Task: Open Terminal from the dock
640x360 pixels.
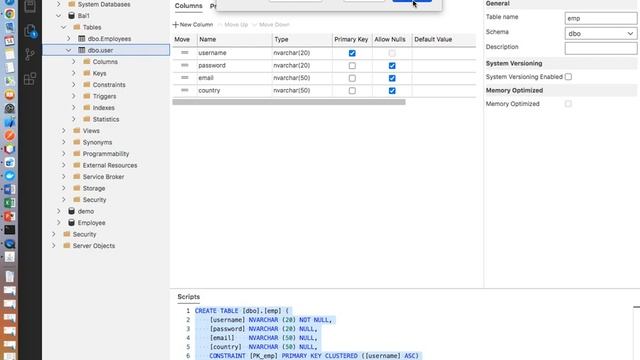Action: pos(10,230)
